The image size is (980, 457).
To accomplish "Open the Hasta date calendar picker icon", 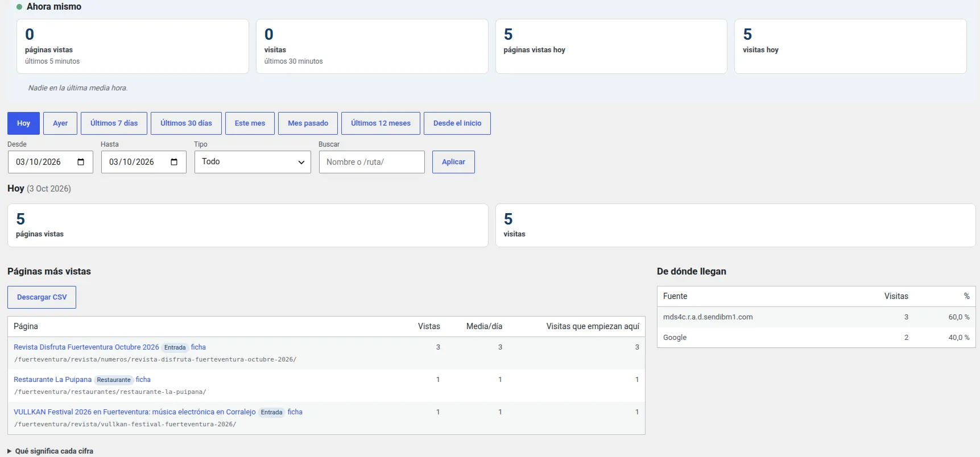I will 174,162.
